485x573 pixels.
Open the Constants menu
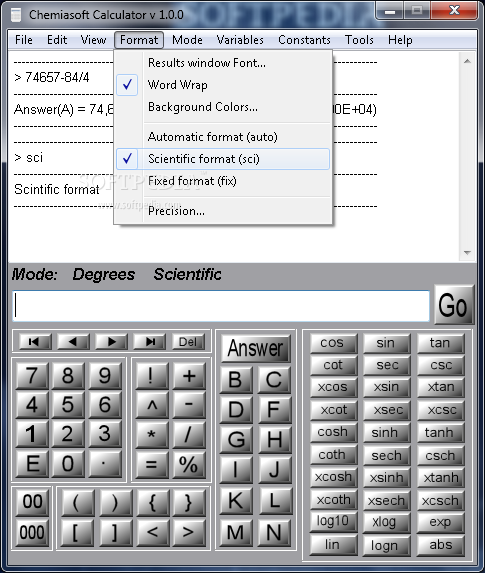[304, 40]
